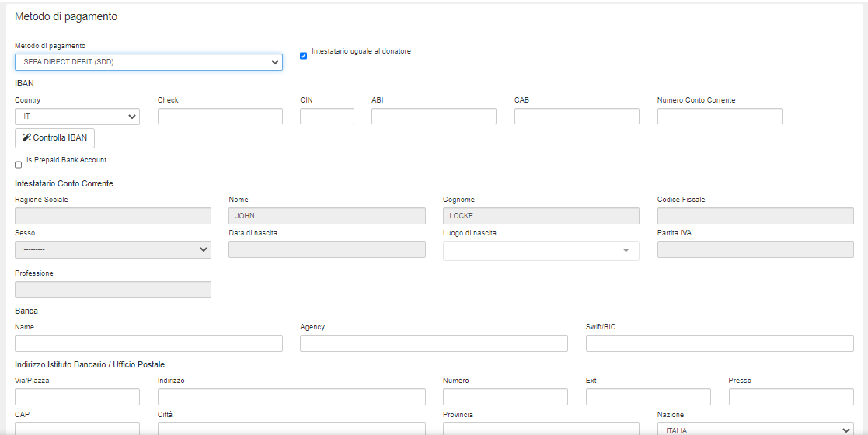Enable the Is Prepaid Bank Account checkbox
This screenshot has height=435, width=868.
pyautogui.click(x=19, y=165)
